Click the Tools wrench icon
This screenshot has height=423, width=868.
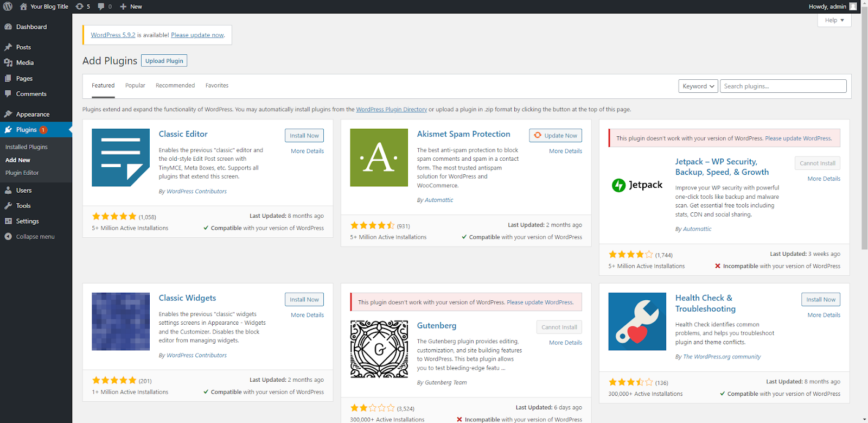(8, 206)
